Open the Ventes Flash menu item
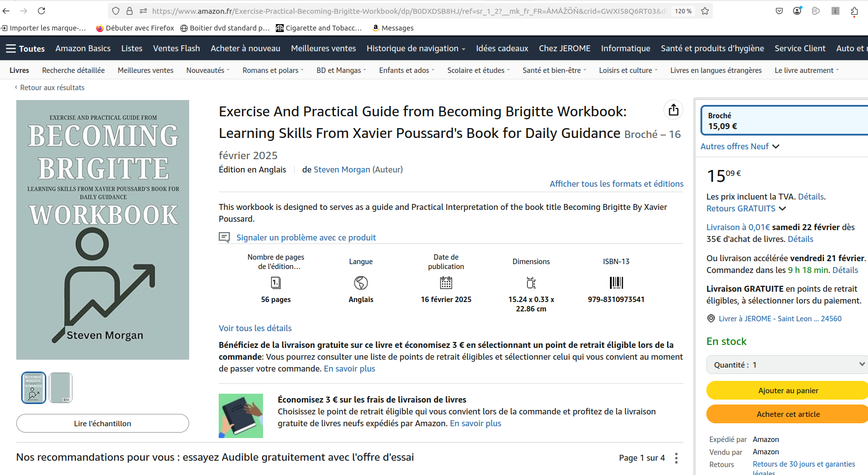The width and height of the screenshot is (868, 475). click(176, 48)
